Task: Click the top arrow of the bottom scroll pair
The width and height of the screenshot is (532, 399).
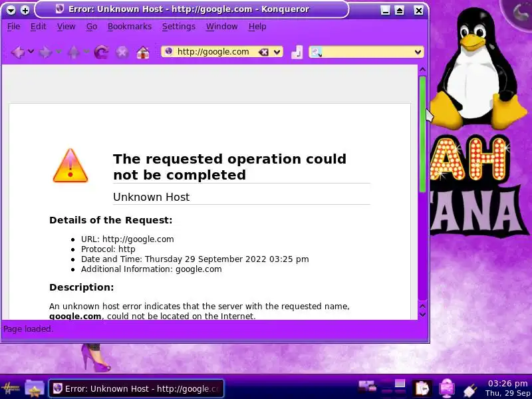Action: click(422, 306)
